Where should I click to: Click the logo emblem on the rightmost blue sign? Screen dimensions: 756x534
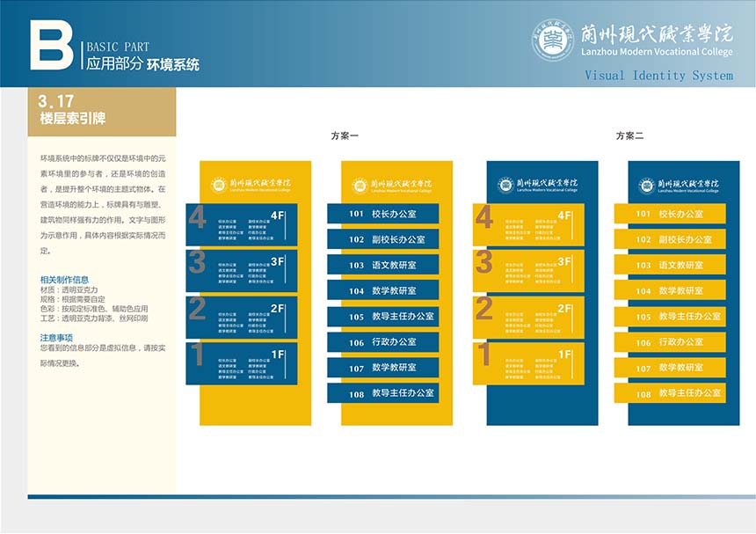(647, 186)
